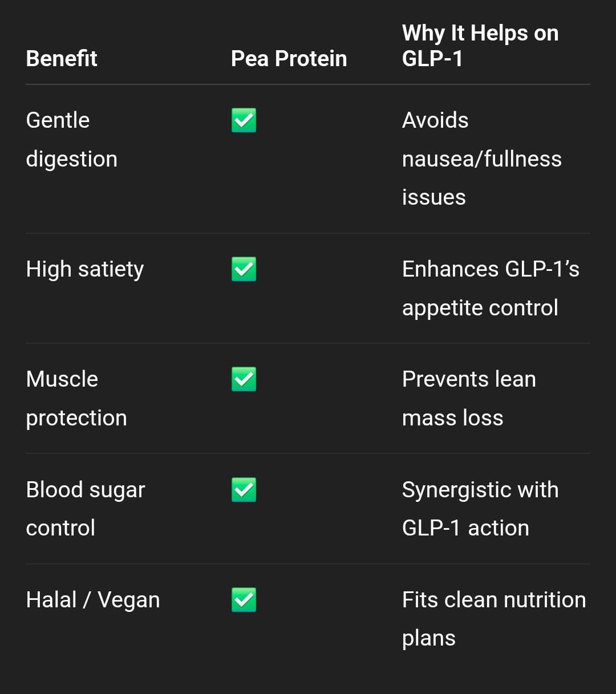Viewport: 616px width, 694px height.
Task: Select the Muscle protection text cell
Action: (76, 399)
